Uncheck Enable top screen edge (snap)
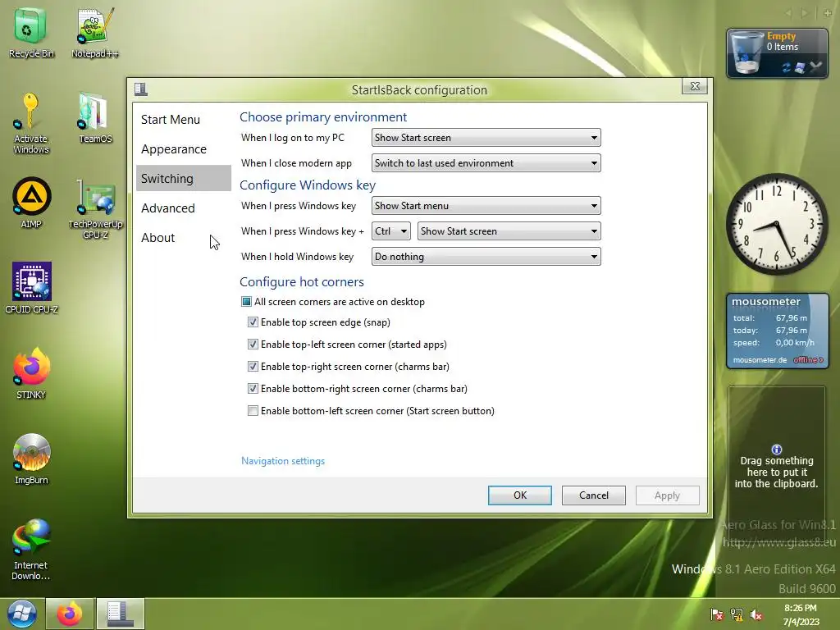 coord(253,322)
